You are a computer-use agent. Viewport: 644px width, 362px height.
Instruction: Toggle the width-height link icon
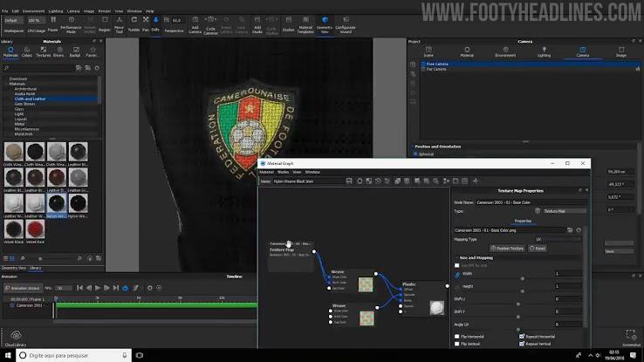457,275
